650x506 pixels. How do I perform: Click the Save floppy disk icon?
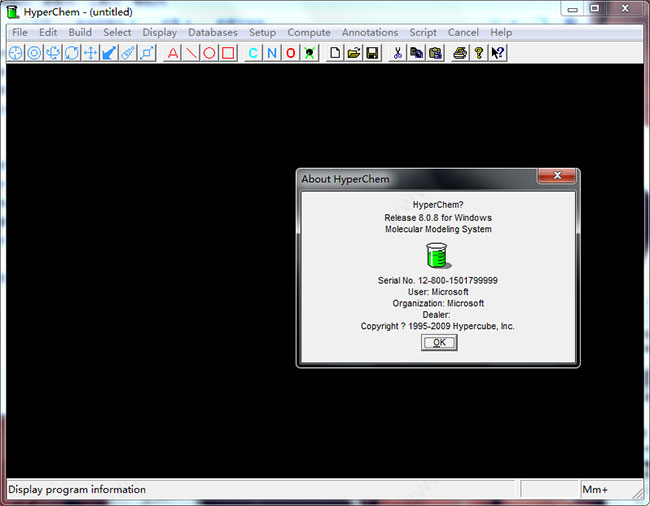(x=372, y=53)
